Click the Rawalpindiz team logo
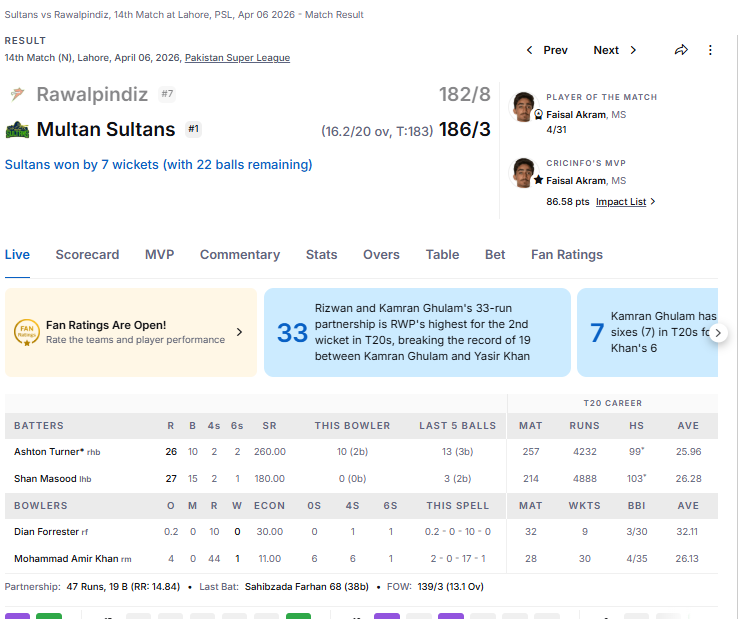The image size is (742, 619). (17, 95)
